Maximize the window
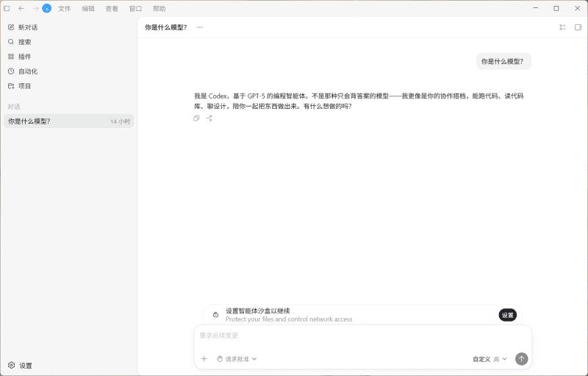The height and width of the screenshot is (376, 588). tap(556, 8)
